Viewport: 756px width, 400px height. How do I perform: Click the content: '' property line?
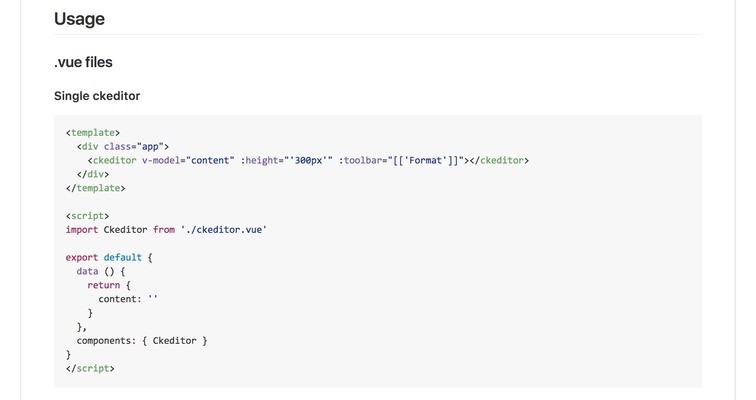click(128, 299)
